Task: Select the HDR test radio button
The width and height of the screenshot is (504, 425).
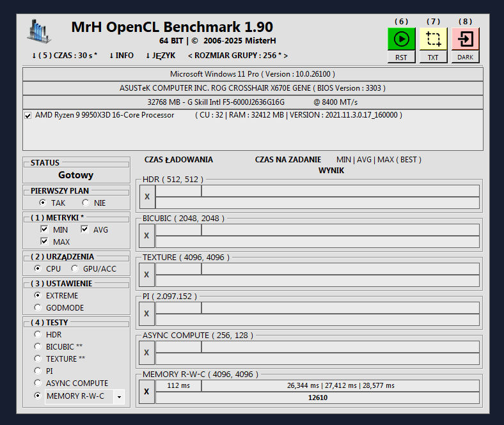Action: [38, 334]
